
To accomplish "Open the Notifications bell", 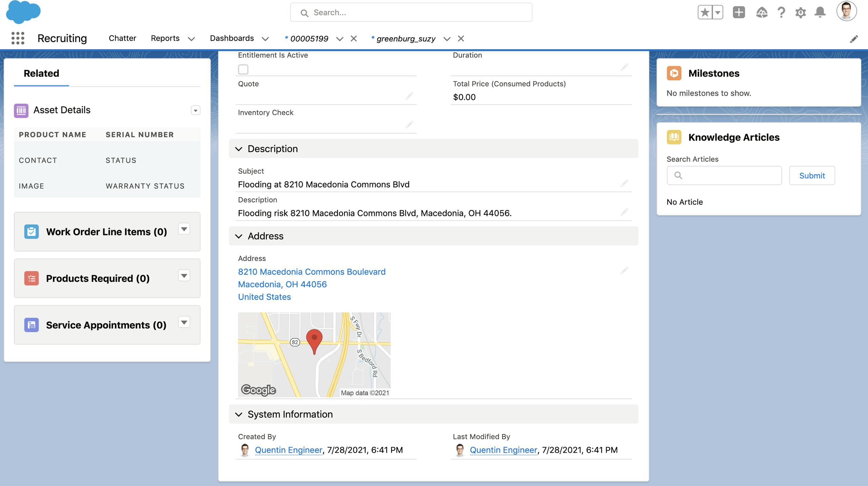I will pos(820,13).
